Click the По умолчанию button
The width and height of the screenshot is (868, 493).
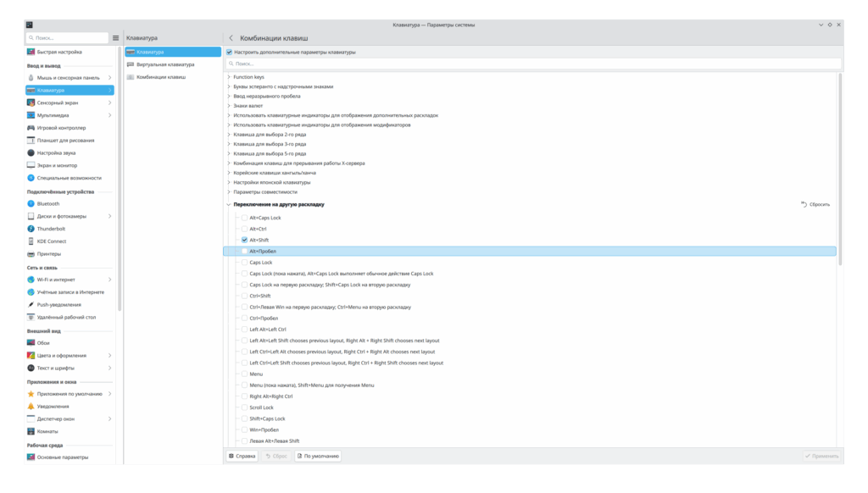point(319,457)
